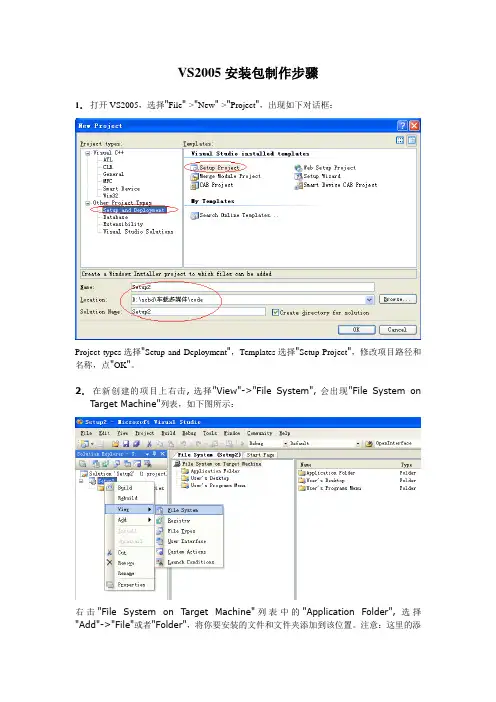Image resolution: width=496 pixels, height=702 pixels.
Task: Click the Save toolbar icon
Action: pos(126,443)
